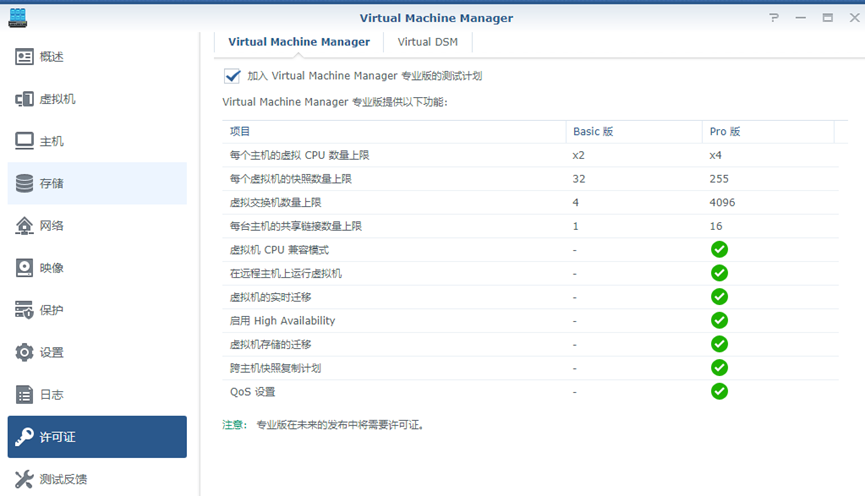
Task: Click the 每台主机的共享链接数量上限 row label
Action: (x=296, y=226)
